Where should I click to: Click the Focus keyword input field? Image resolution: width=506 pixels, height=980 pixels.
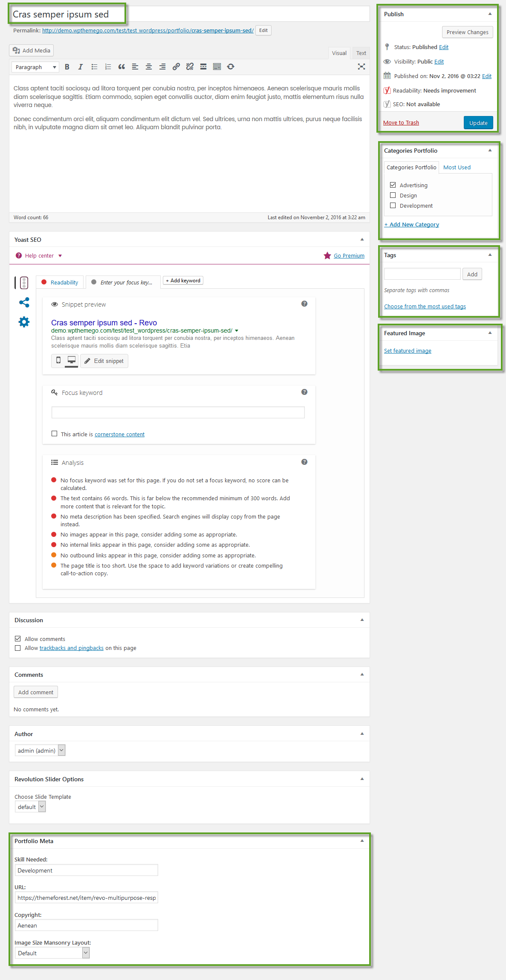178,412
